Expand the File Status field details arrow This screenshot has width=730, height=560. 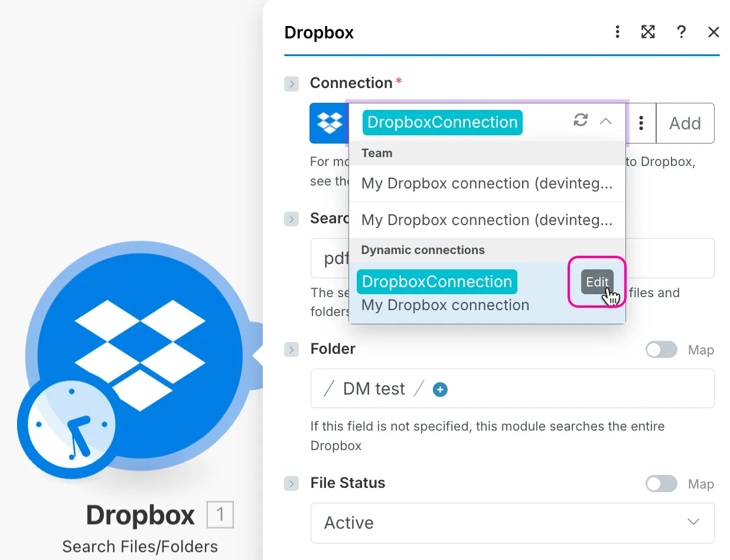coord(291,484)
